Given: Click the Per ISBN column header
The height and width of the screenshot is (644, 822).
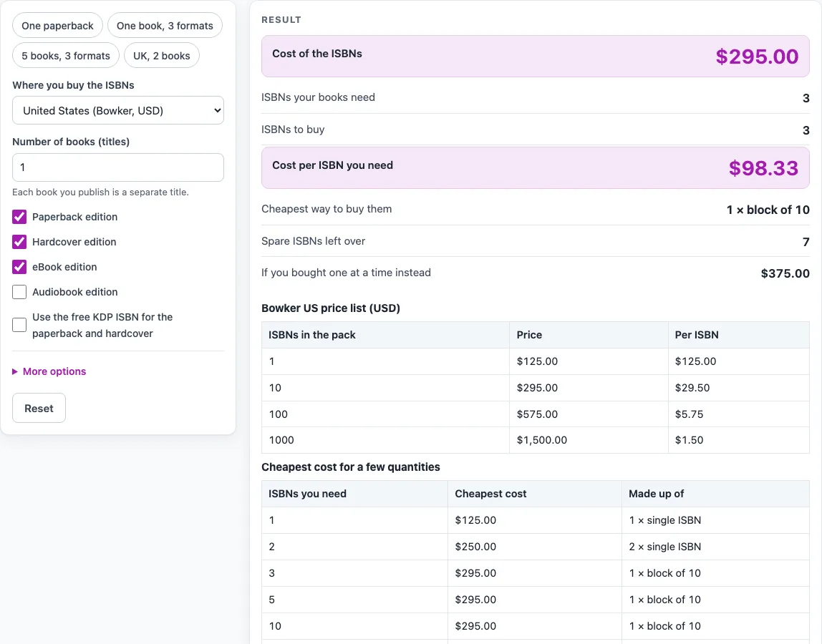Looking at the screenshot, I should point(696,335).
